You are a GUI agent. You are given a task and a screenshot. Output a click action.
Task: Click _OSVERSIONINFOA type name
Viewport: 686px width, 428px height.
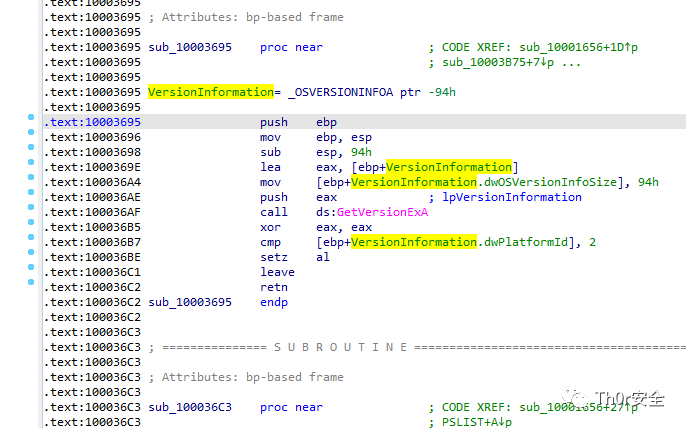[340, 92]
